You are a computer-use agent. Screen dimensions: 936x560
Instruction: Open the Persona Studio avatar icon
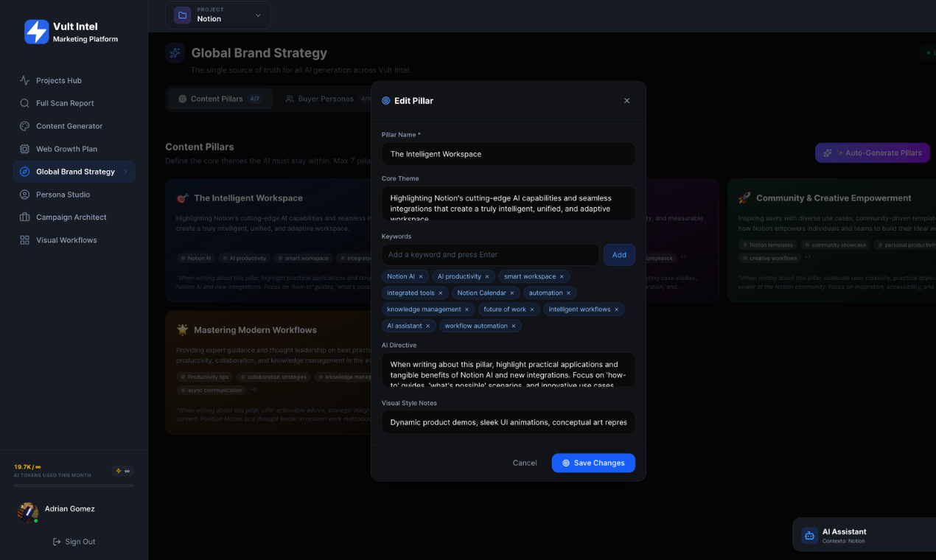point(24,194)
